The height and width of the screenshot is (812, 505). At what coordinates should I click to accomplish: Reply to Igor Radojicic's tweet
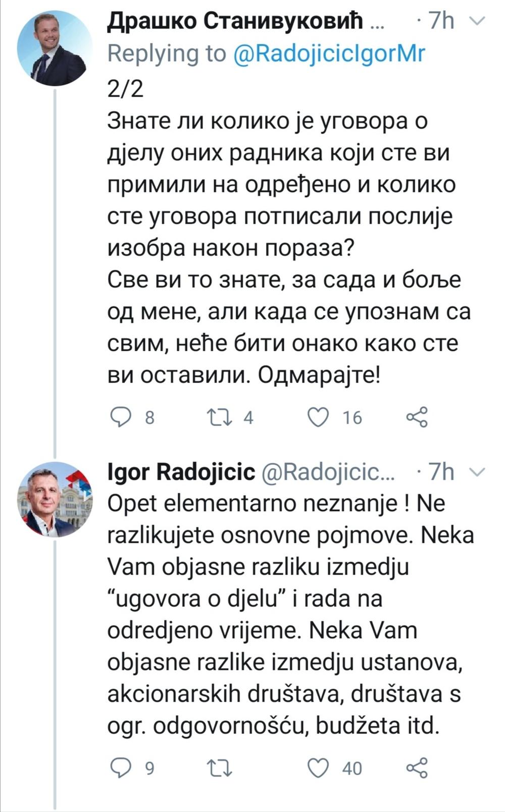[x=121, y=768]
